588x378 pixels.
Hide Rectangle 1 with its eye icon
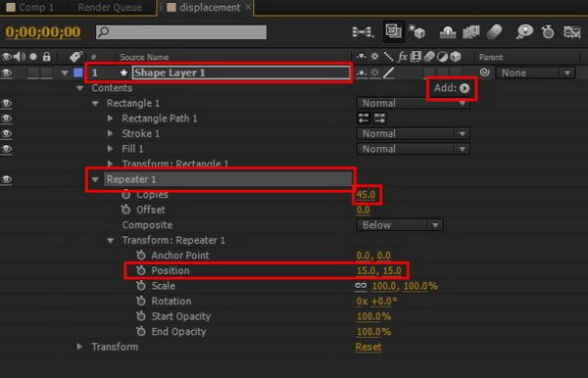[x=7, y=103]
